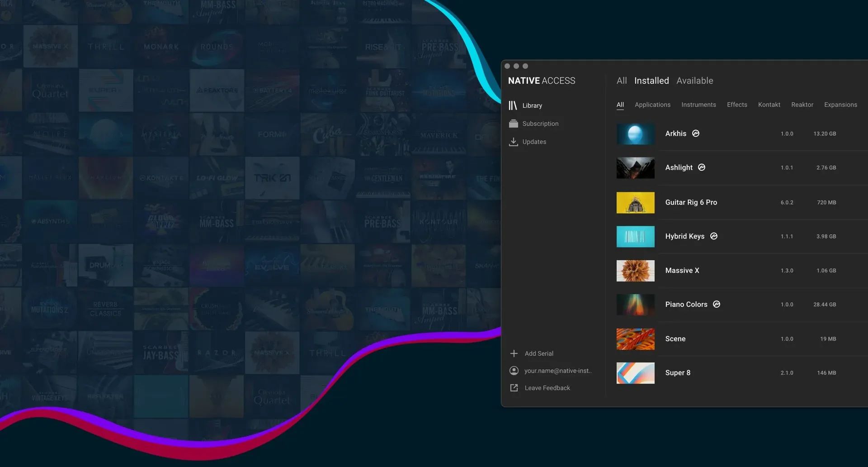Click the your.name@native-inst account entry

click(558, 371)
